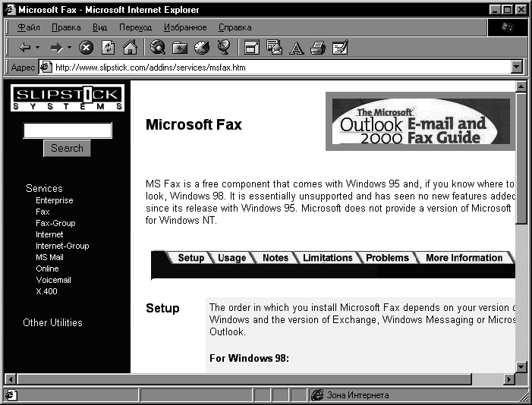Open the Fax-Group sidebar link

55,223
